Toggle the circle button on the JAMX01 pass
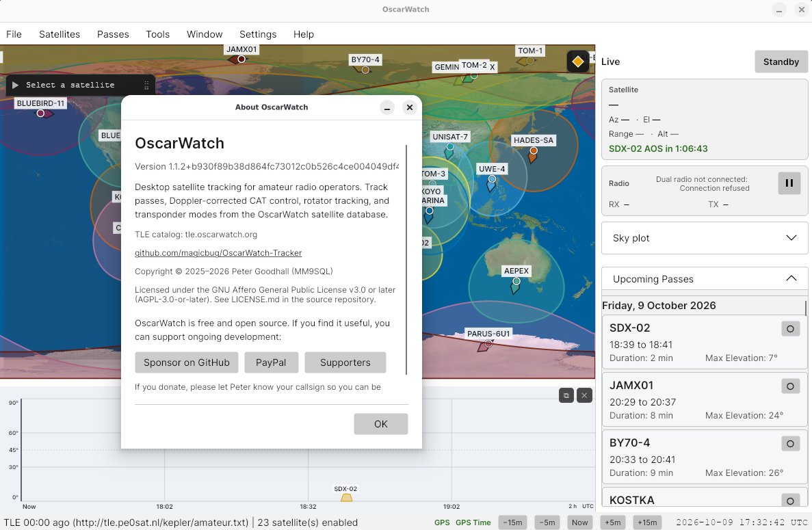Image resolution: width=812 pixels, height=530 pixels. 790,386
